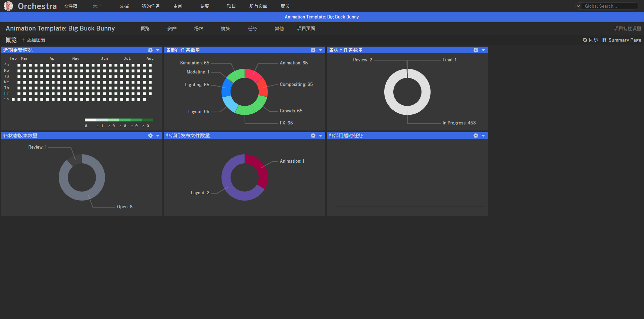This screenshot has width=644, height=319.
Task: Open settings gear for 各部门发布文件数量 widget
Action: (313, 136)
